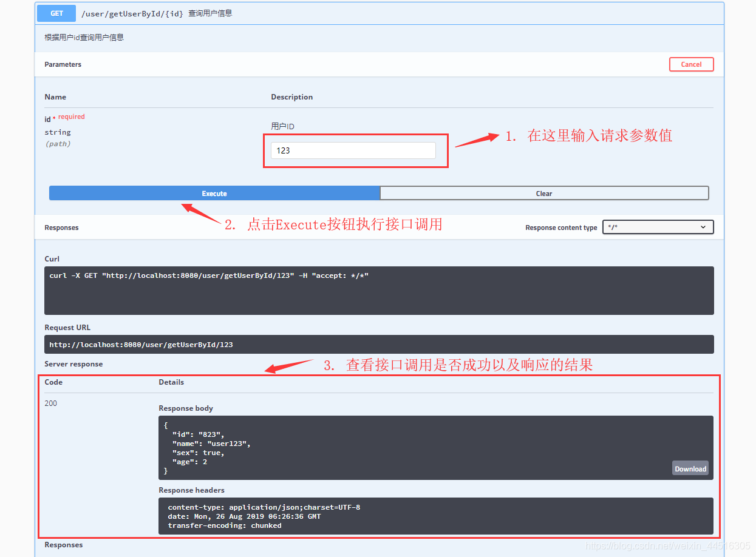Click the id required parameter name

pyautogui.click(x=64, y=118)
